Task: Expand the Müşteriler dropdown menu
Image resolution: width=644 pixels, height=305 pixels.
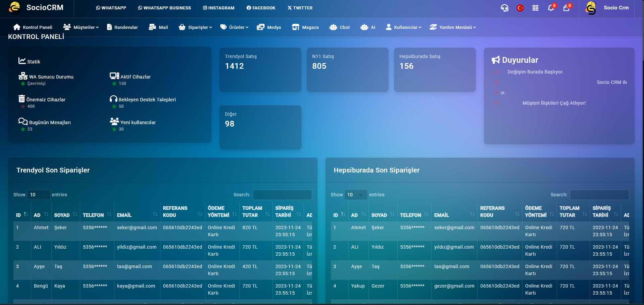Action: coord(81,27)
